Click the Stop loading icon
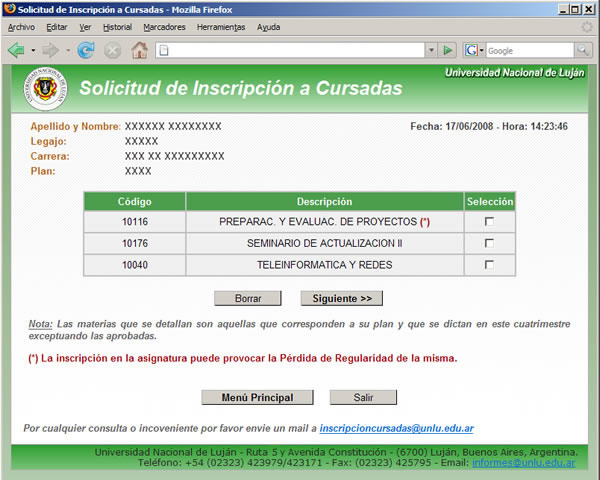This screenshot has width=600, height=480. click(112, 50)
